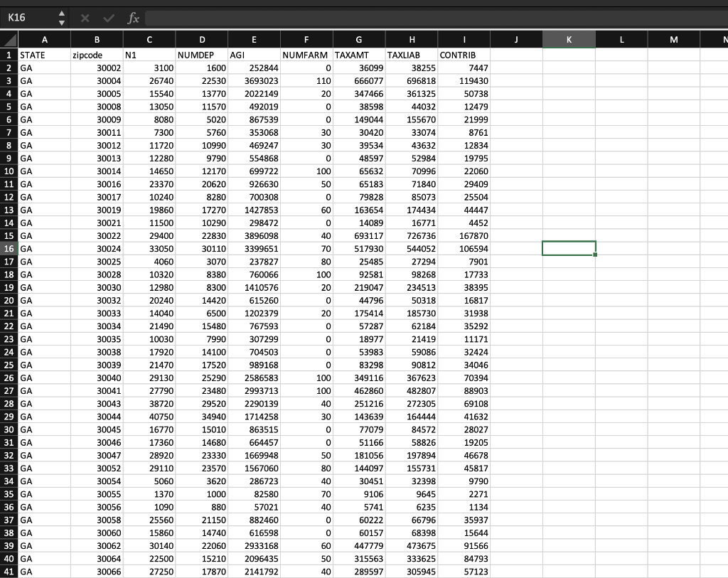The image size is (728, 578).
Task: Select the cell with zipcode 30002
Action: pos(97,68)
